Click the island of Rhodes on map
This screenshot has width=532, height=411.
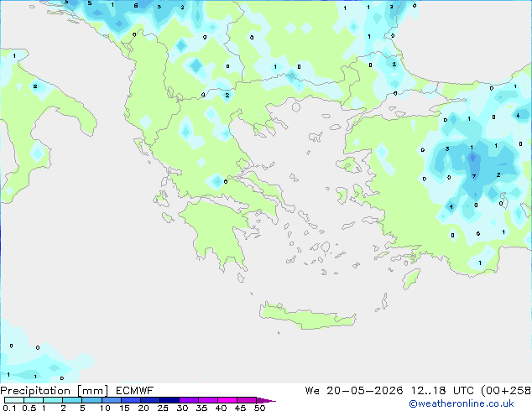(411, 278)
